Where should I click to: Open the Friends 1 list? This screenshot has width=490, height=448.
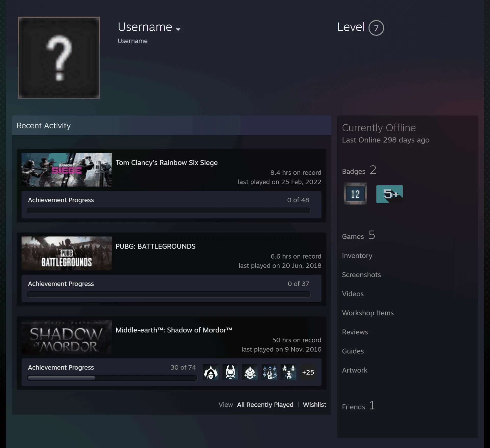[x=358, y=406]
